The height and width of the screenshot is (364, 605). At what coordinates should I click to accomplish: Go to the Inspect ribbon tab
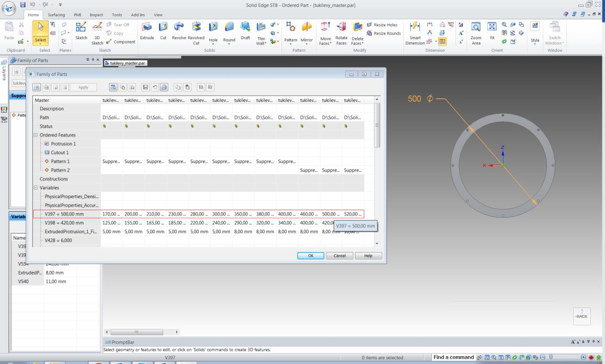point(96,15)
